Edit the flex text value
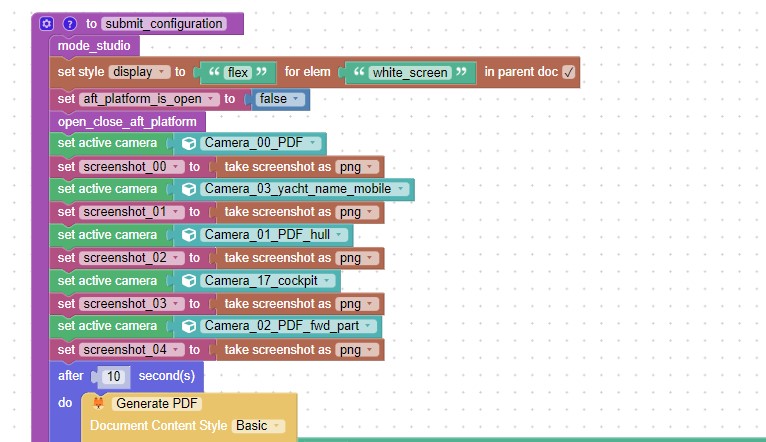The height and width of the screenshot is (442, 766). tap(238, 73)
